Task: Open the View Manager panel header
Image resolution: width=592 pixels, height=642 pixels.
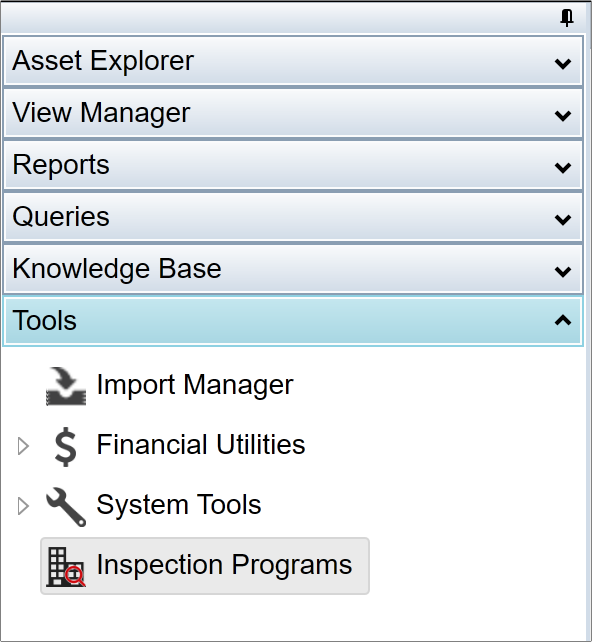Action: coord(293,113)
